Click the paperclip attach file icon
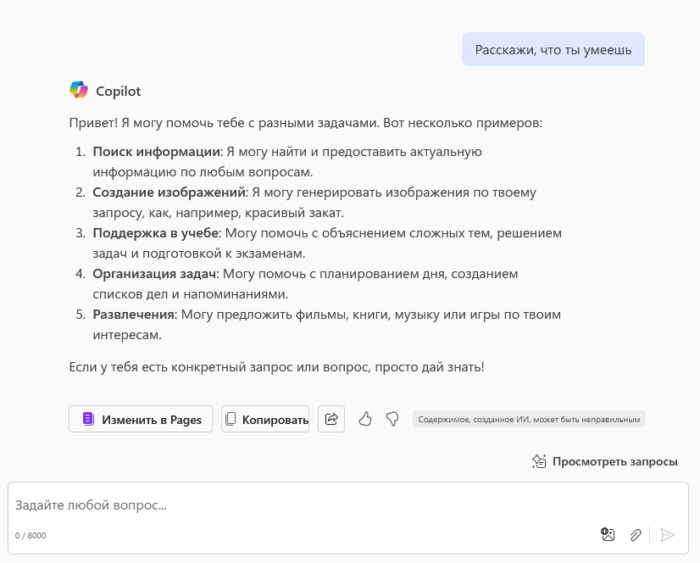 635,534
